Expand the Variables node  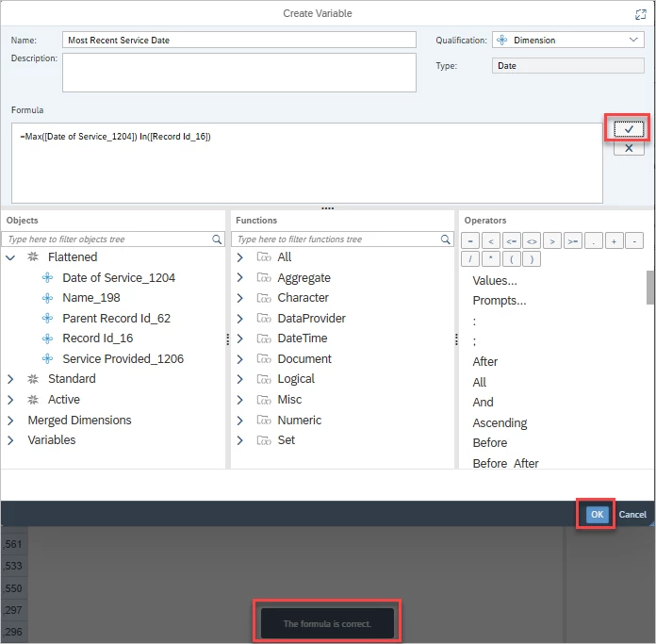click(11, 440)
